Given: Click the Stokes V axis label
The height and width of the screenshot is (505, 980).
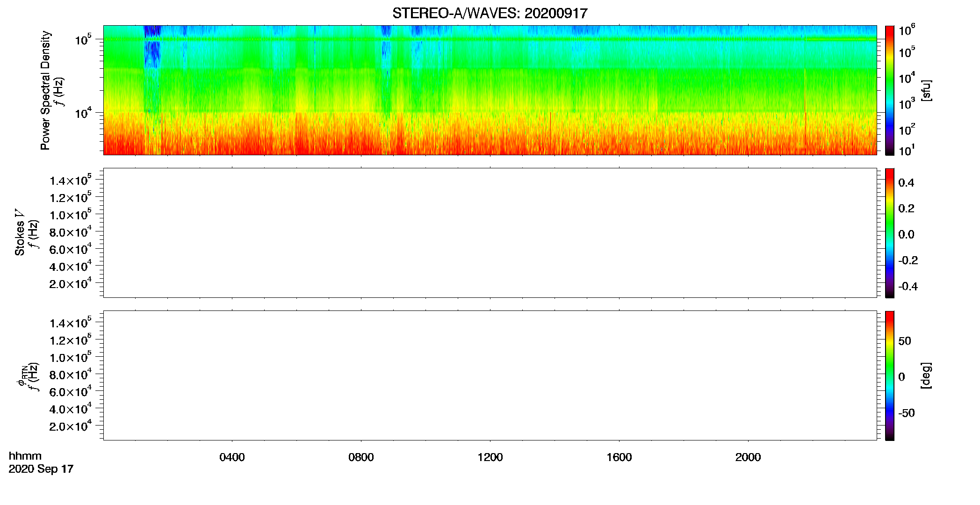Looking at the screenshot, I should (x=20, y=232).
